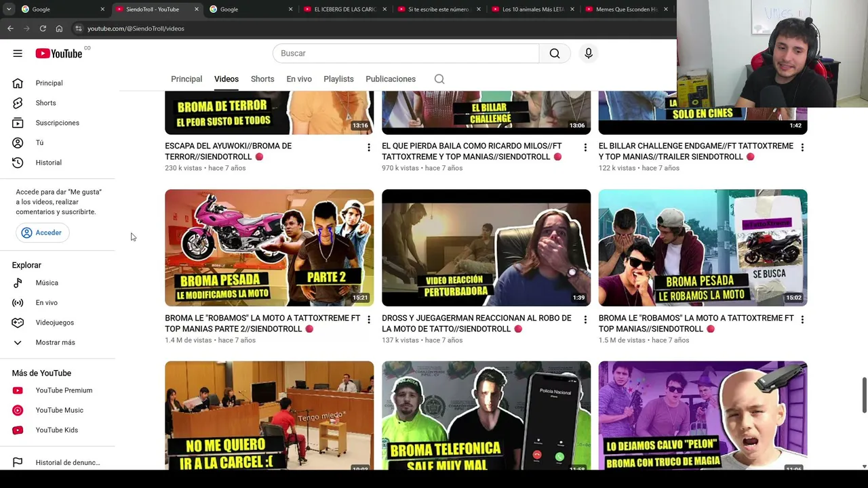
Task: Switch to channel Shorts tab
Action: pyautogui.click(x=262, y=79)
